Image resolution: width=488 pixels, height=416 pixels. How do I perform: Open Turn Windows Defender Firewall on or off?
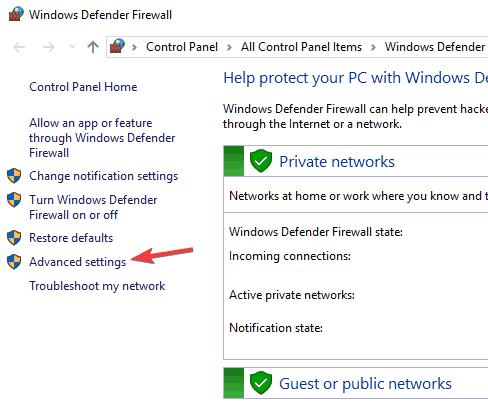pyautogui.click(x=93, y=207)
